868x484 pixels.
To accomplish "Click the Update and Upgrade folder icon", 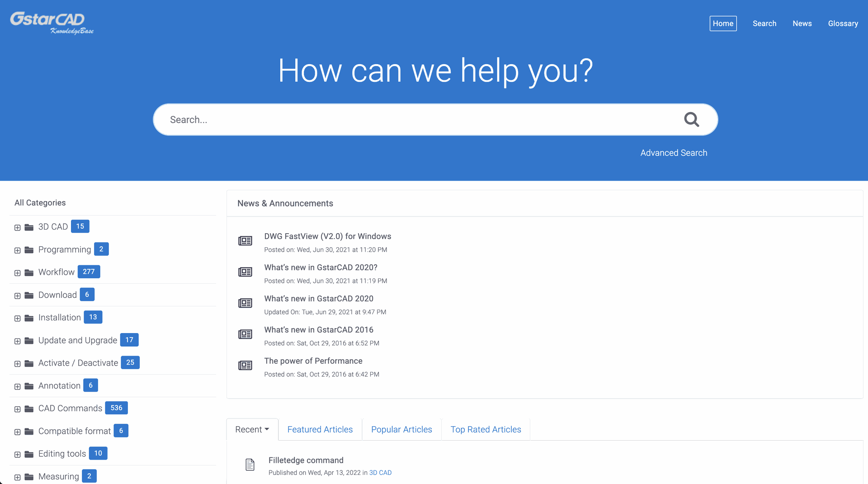I will [x=29, y=341].
